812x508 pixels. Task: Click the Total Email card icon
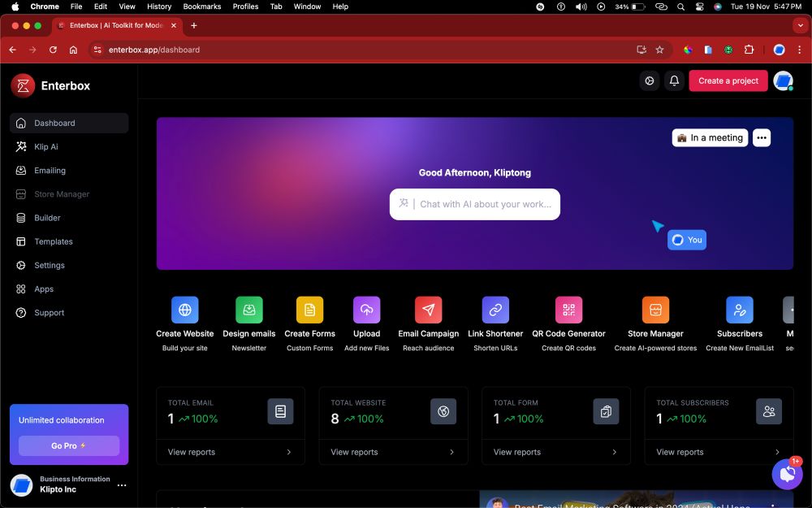[x=281, y=411]
